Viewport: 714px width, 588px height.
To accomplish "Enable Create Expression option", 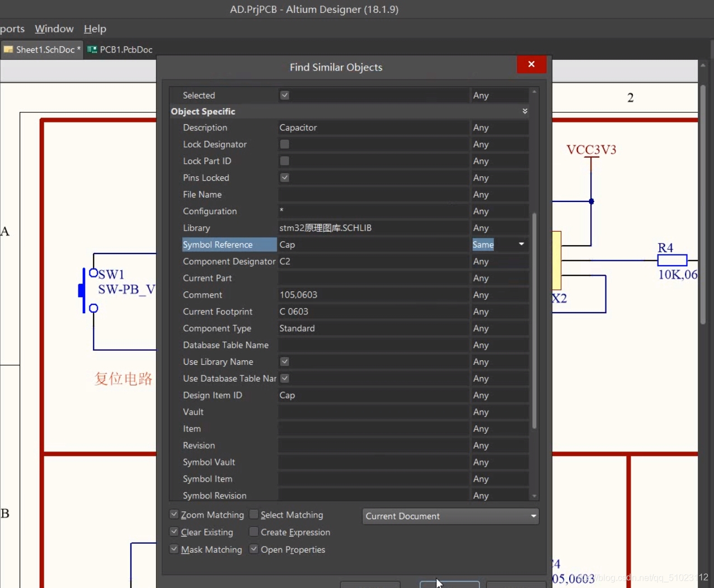I will click(x=254, y=531).
